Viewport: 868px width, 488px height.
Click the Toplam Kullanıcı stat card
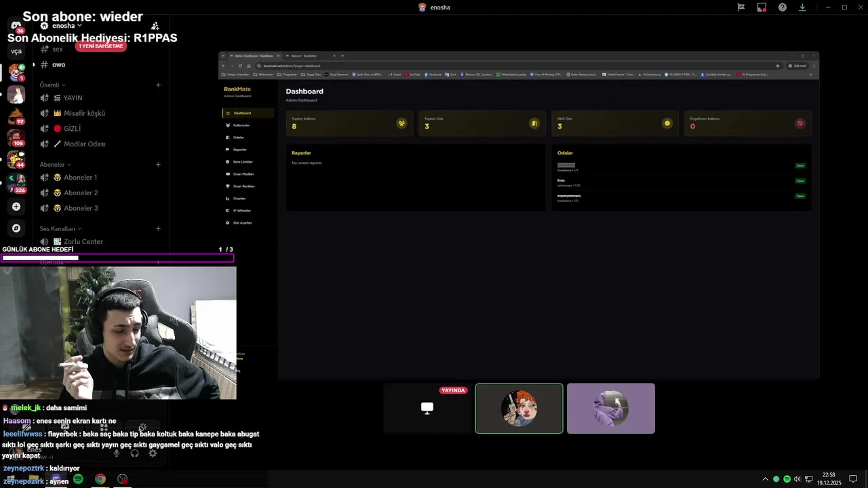pos(349,123)
